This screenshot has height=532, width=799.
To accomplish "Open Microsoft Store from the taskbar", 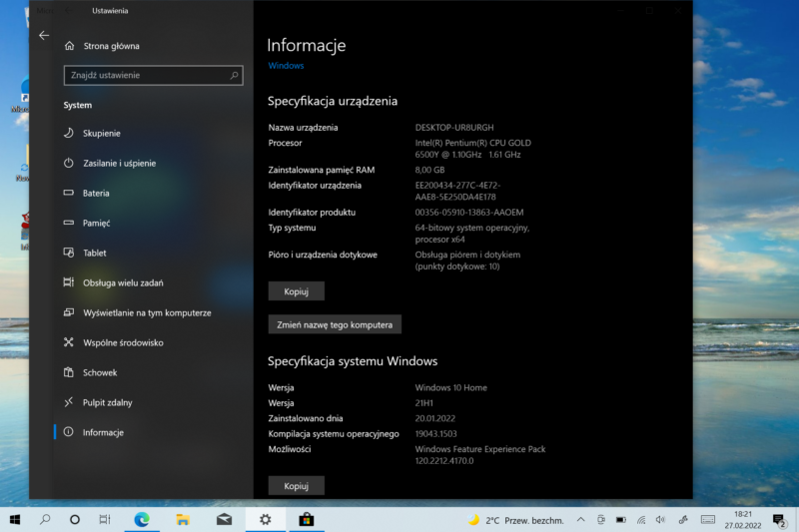I will [x=307, y=519].
